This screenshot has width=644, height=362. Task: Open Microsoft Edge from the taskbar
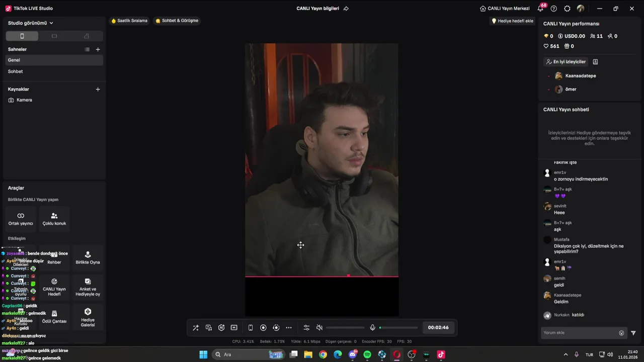click(x=338, y=354)
